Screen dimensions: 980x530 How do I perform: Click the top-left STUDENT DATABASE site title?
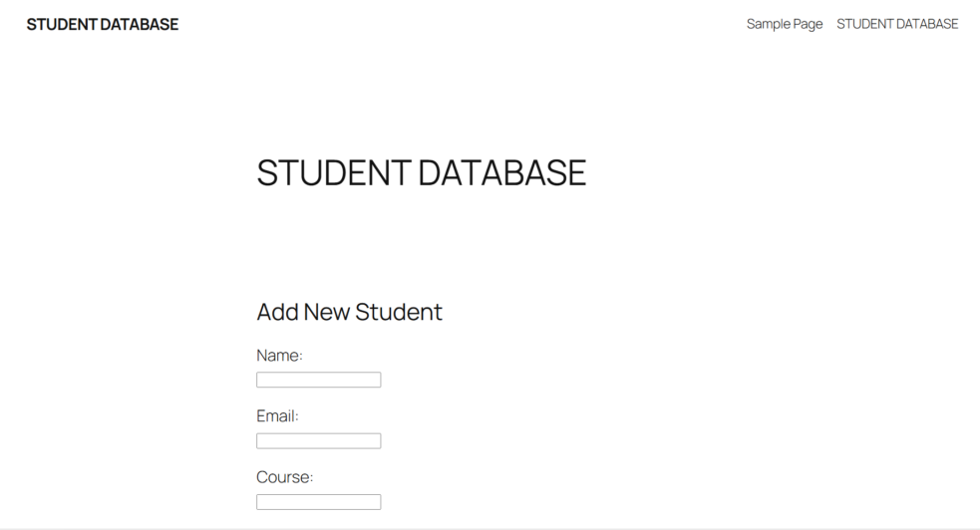(x=103, y=24)
